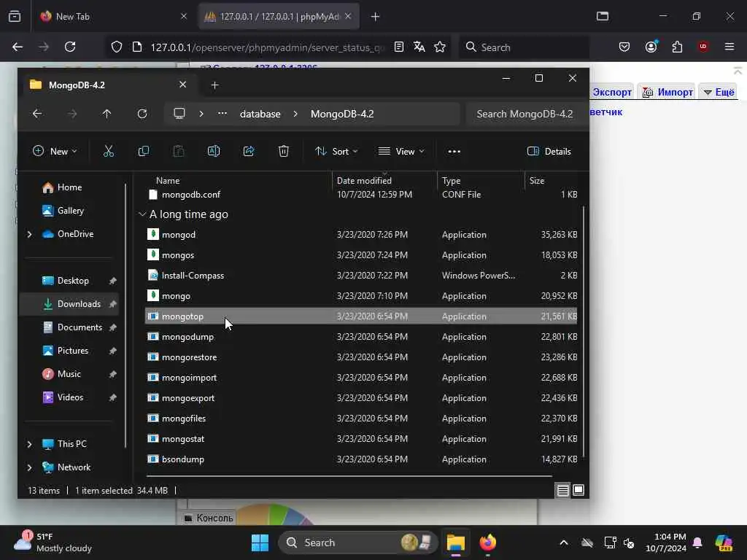
Task: Expand chevron after database in breadcrumb
Action: click(296, 114)
